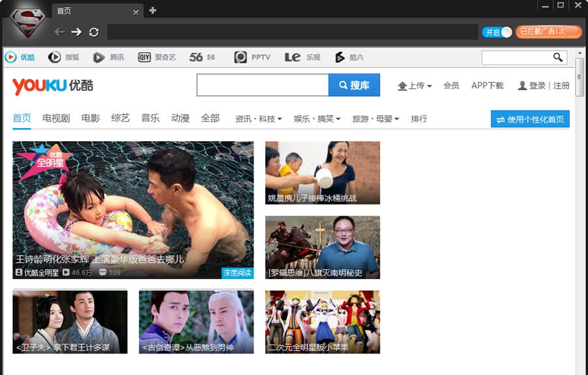
Task: Select the 电视剧 navigation tab
Action: 56,118
